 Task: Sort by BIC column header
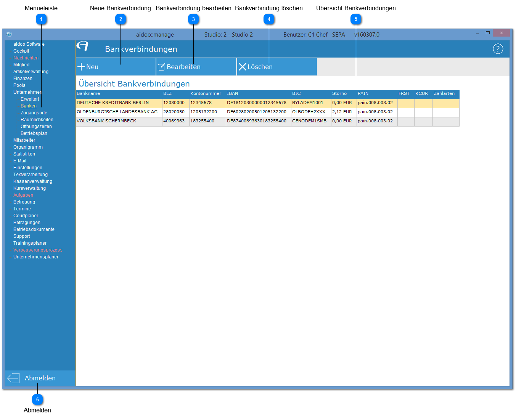pyautogui.click(x=311, y=94)
